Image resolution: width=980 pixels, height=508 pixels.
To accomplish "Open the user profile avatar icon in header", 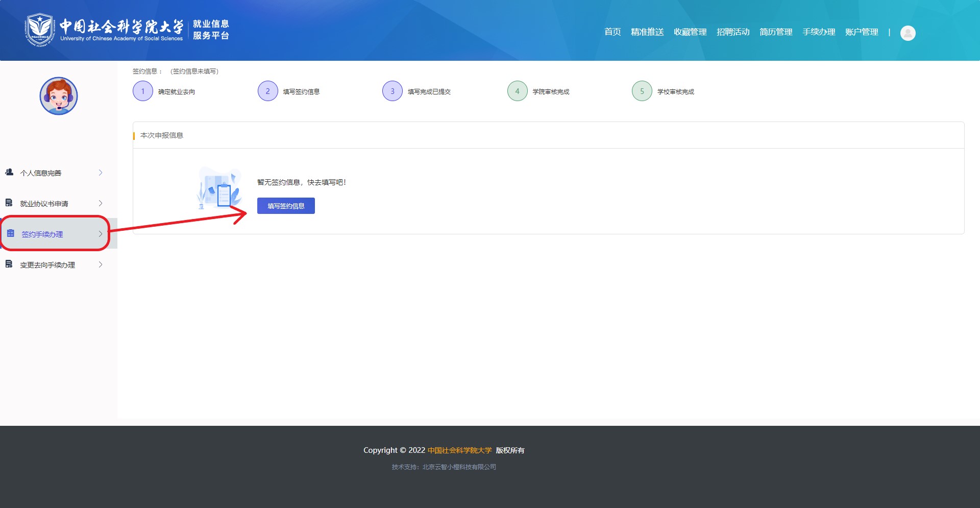I will [908, 33].
